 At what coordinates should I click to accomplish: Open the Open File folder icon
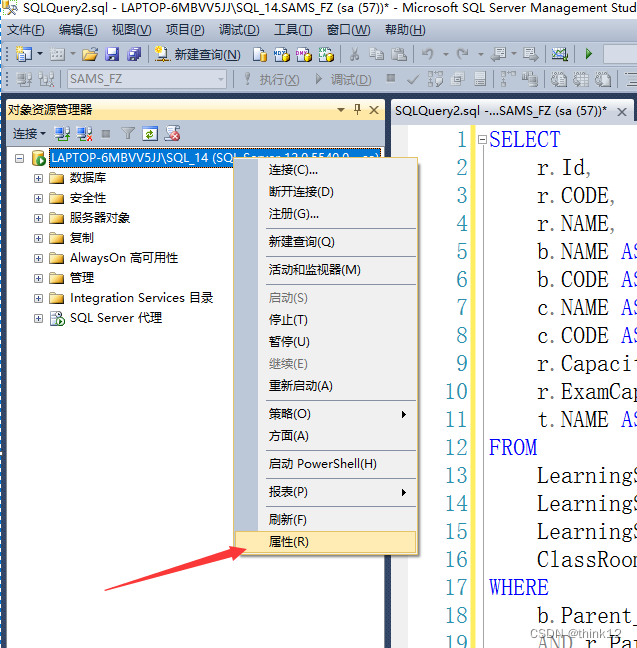pyautogui.click(x=90, y=54)
